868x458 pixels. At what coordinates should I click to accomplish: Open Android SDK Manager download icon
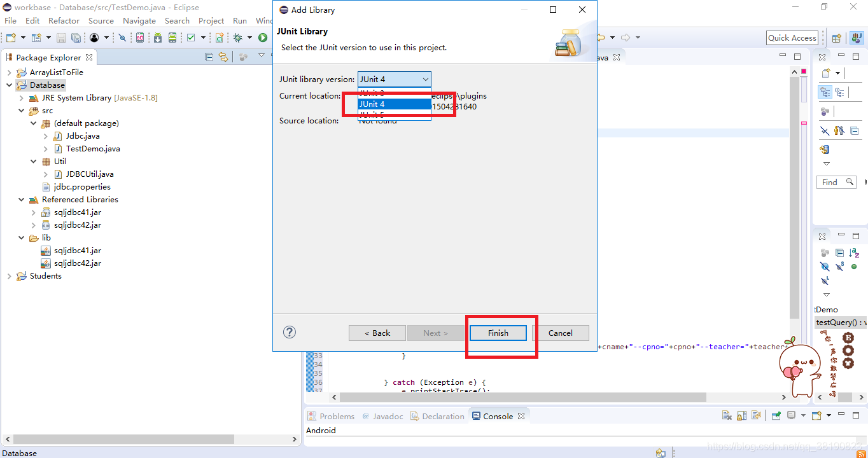tap(158, 38)
